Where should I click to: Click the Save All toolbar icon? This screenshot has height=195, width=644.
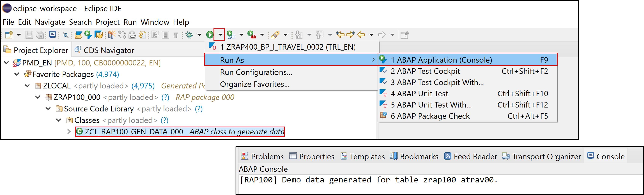point(40,35)
